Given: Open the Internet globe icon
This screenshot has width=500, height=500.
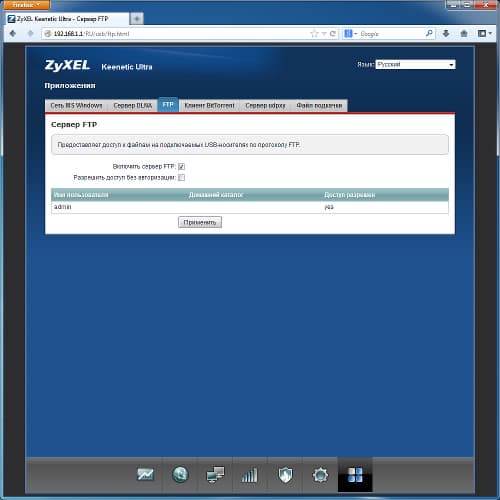Looking at the screenshot, I should (180, 475).
